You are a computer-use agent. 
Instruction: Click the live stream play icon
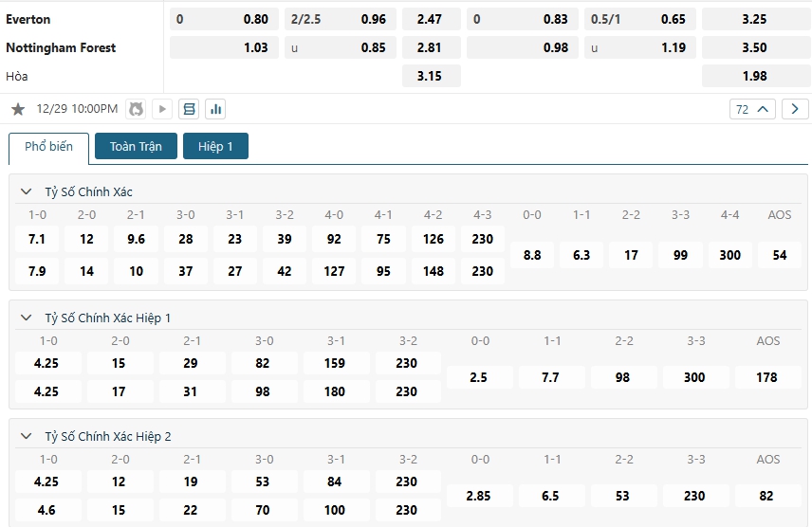point(162,109)
